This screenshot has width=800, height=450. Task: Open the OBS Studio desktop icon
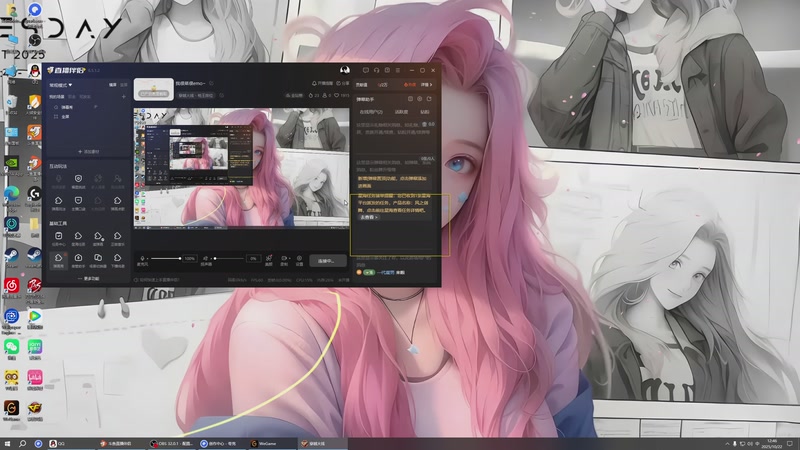pyautogui.click(x=34, y=41)
